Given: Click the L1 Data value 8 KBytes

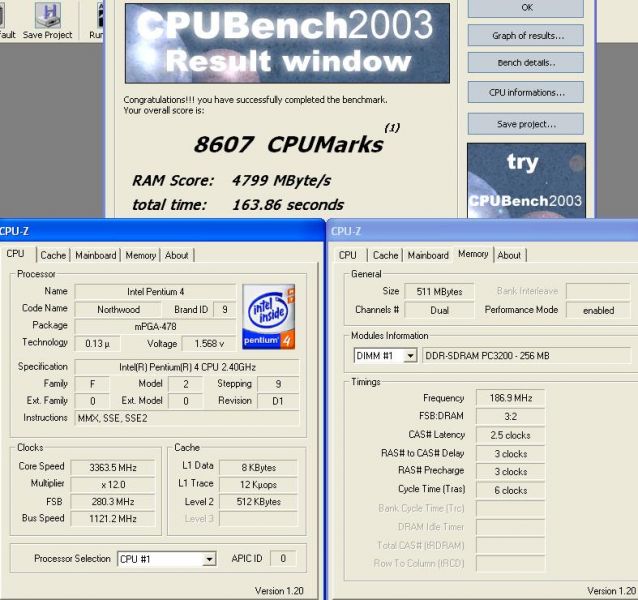Looking at the screenshot, I should click(258, 468).
